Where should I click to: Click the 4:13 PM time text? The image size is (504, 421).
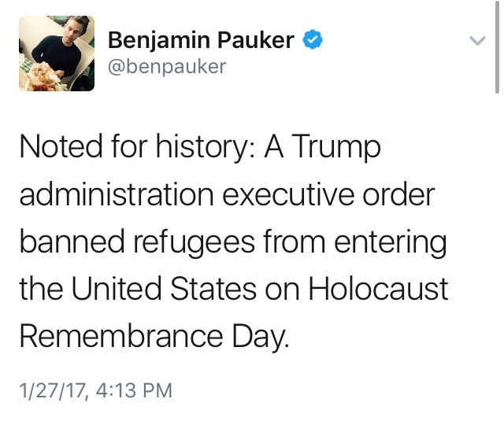pos(132,390)
